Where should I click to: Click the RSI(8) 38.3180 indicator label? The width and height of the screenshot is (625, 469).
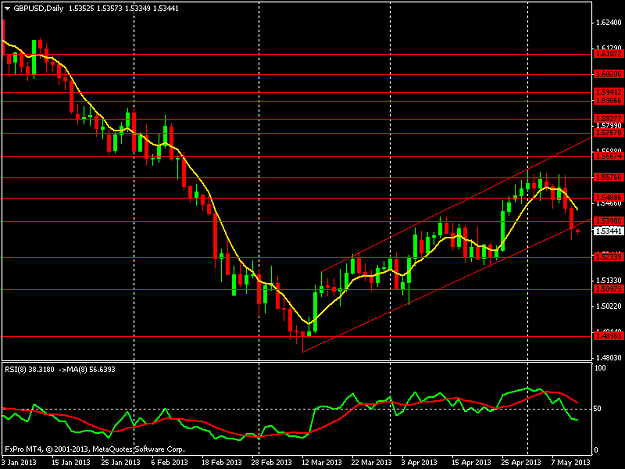pyautogui.click(x=29, y=369)
